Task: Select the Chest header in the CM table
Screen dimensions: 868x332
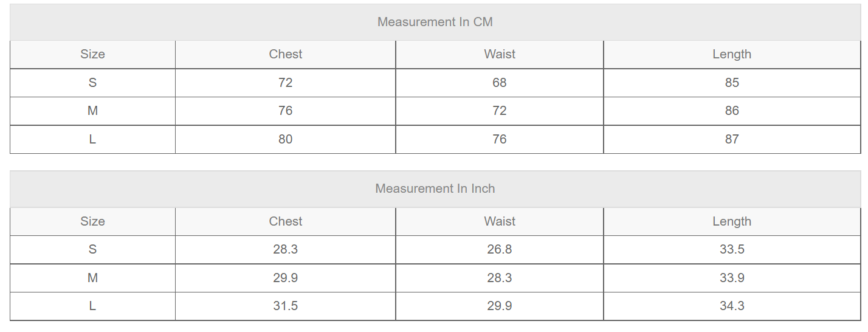Action: (x=285, y=54)
